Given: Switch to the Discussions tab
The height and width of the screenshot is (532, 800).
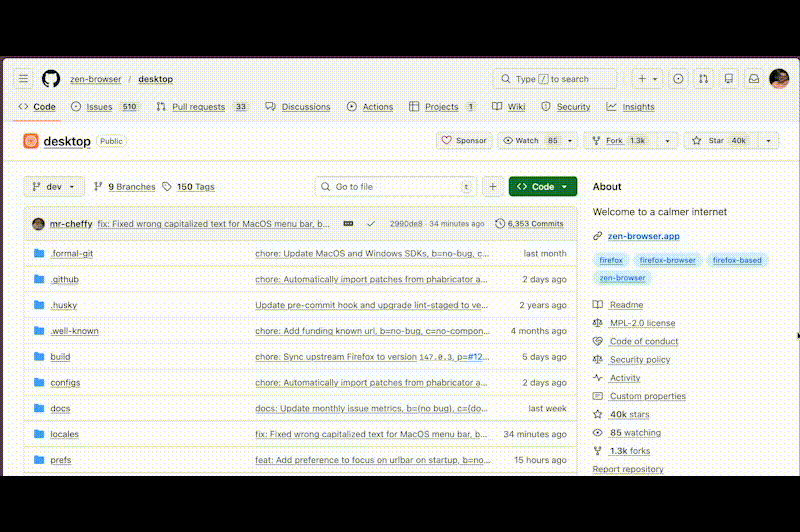Looking at the screenshot, I should tap(298, 107).
